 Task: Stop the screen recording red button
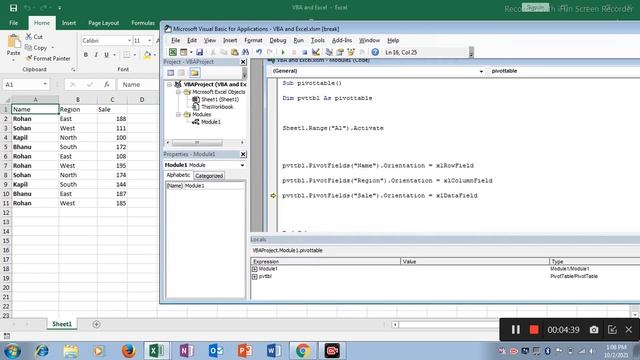(534, 330)
